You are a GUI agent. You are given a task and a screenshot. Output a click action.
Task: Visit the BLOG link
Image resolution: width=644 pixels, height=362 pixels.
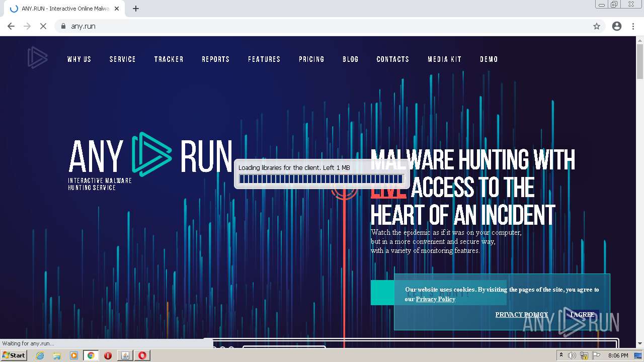point(351,59)
